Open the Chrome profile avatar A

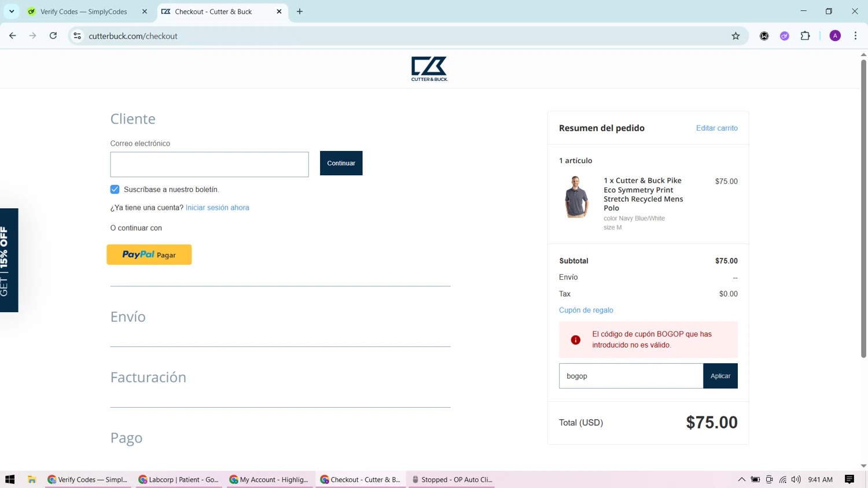[835, 36]
